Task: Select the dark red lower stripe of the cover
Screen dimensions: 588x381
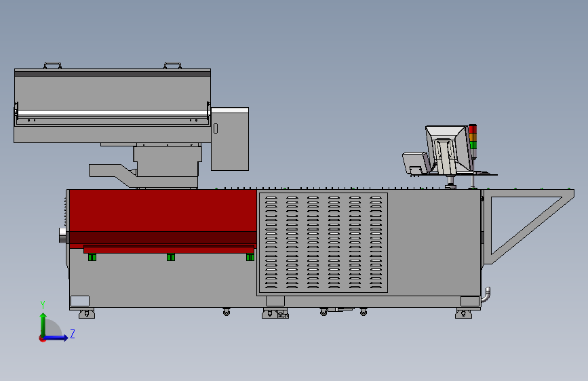Action: click(x=163, y=237)
